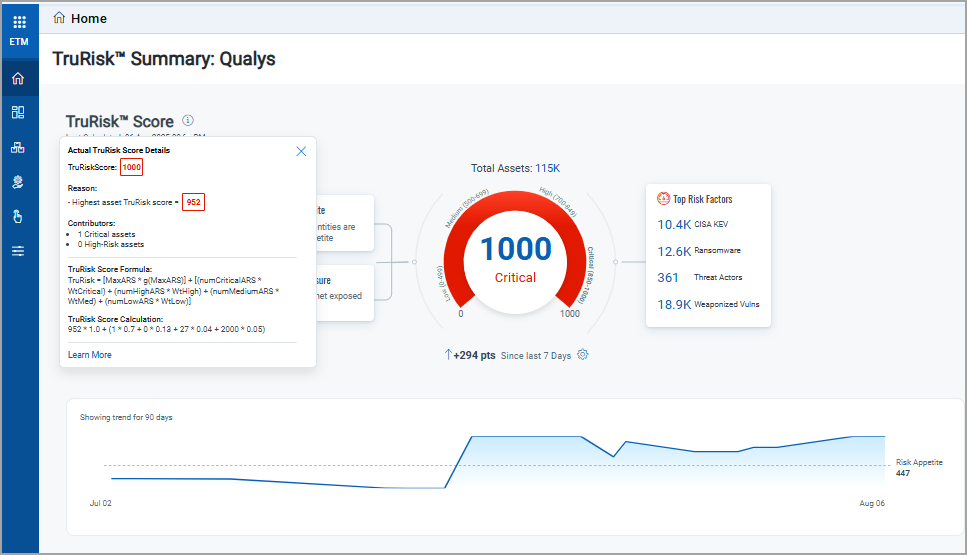Click the highest asset score 952 value

pos(194,202)
